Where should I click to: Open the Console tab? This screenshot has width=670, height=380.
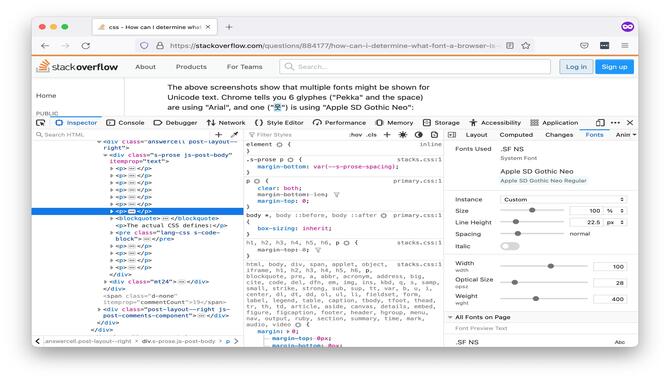(x=125, y=123)
